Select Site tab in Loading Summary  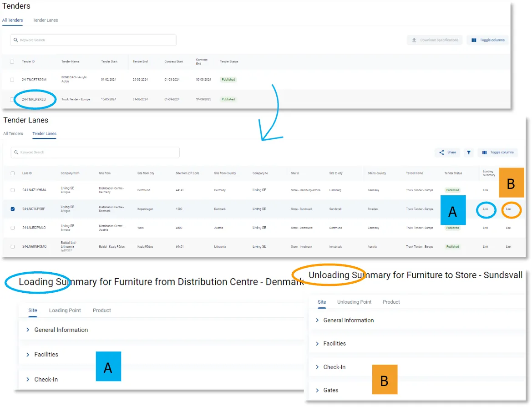click(33, 310)
